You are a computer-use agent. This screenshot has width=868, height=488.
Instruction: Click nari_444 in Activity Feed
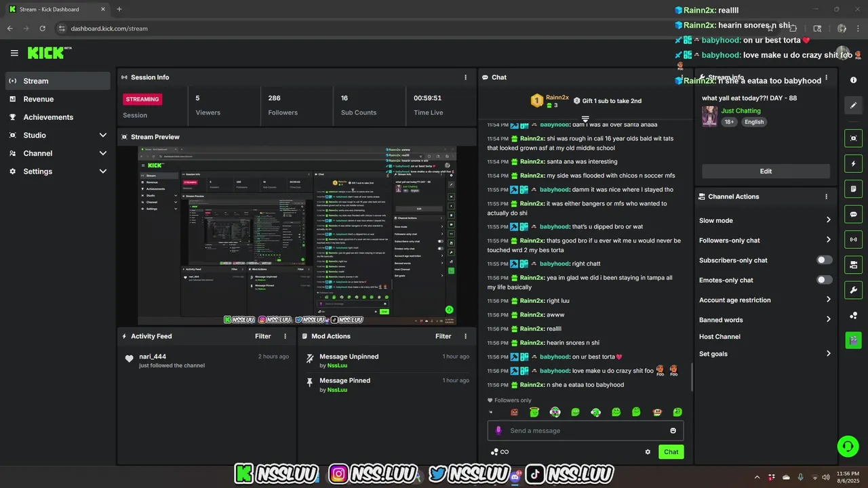tap(153, 357)
